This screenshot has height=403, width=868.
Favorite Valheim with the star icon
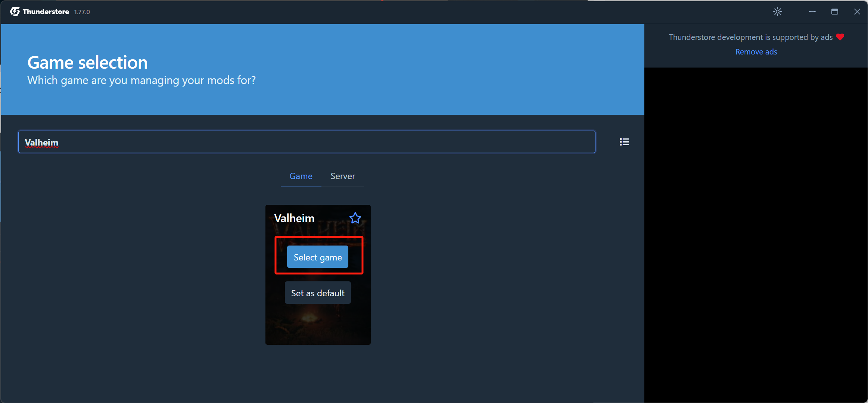coord(355,218)
